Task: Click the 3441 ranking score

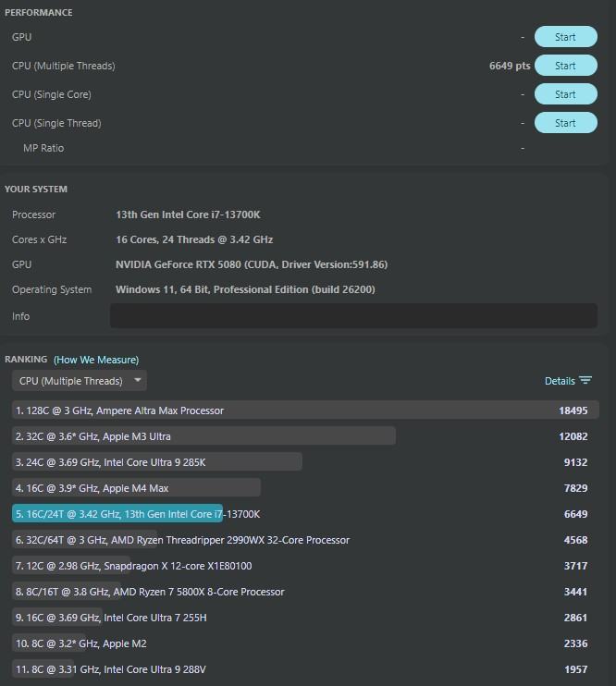Action: pos(575,592)
